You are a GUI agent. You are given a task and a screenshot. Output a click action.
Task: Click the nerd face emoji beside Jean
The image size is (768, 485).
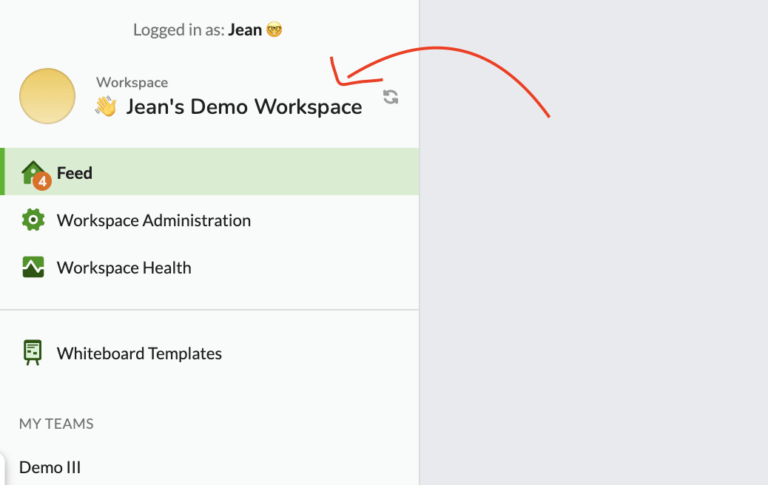point(274,30)
